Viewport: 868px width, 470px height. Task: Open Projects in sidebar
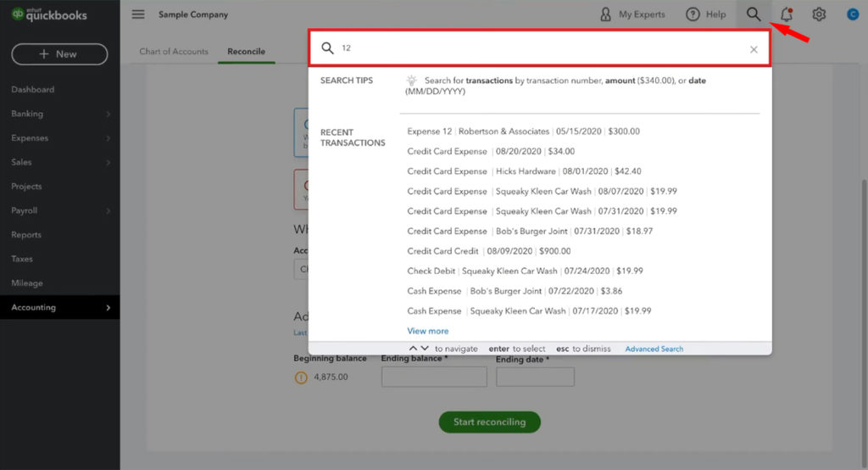pyautogui.click(x=26, y=187)
